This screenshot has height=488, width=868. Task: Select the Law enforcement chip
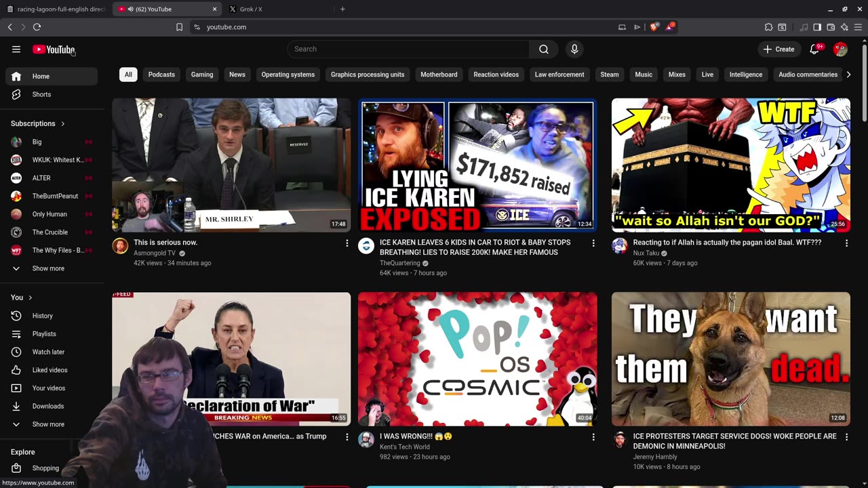point(559,75)
